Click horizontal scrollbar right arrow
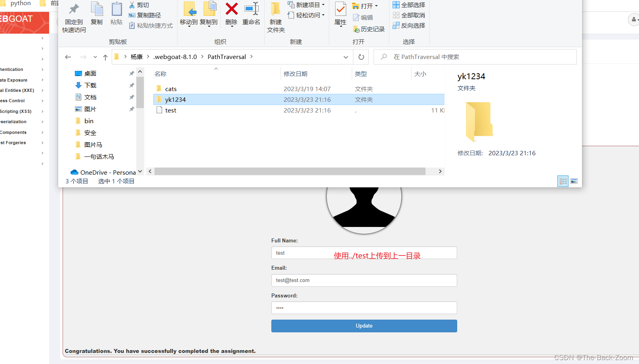The image size is (639, 364). [x=440, y=172]
